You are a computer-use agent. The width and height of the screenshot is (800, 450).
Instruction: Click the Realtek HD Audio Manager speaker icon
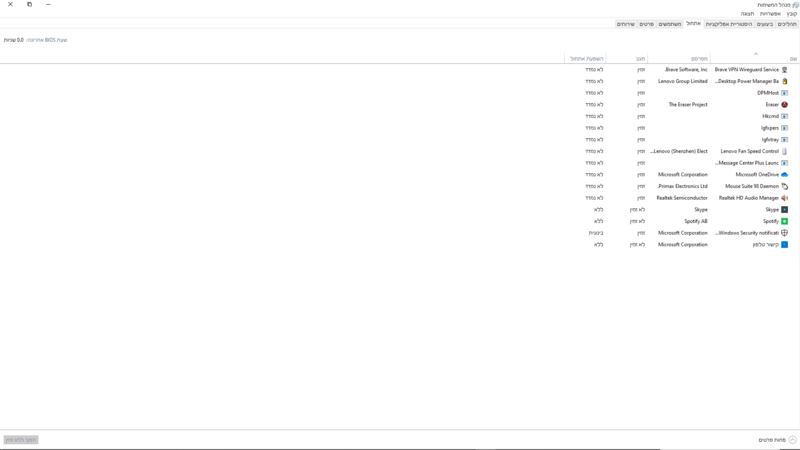coord(785,198)
